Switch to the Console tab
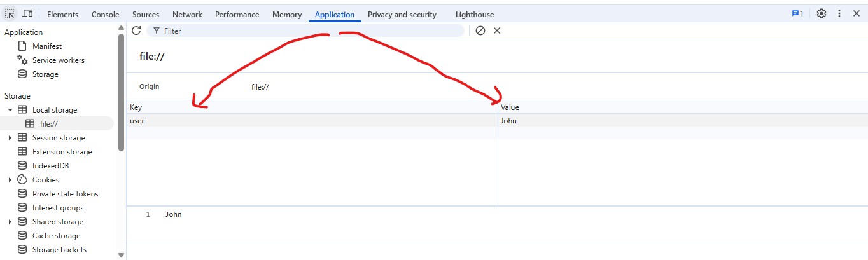This screenshot has height=260, width=868. point(105,14)
